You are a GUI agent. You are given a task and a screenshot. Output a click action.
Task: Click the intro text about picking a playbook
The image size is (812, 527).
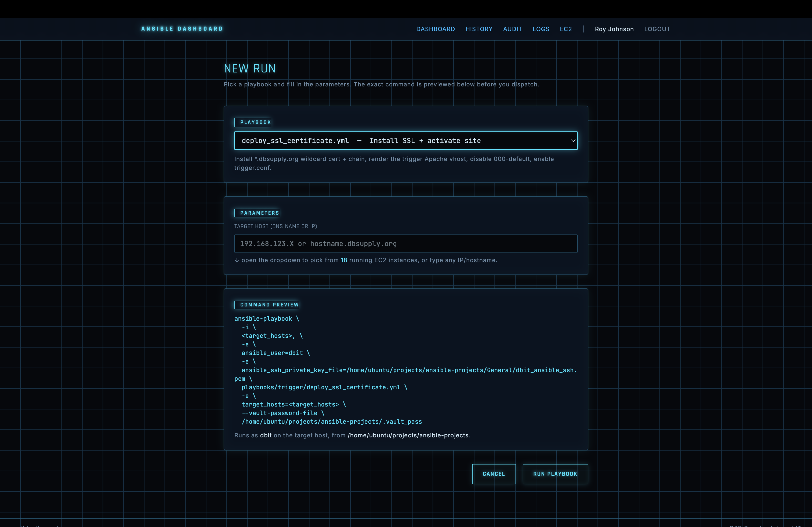click(x=382, y=84)
